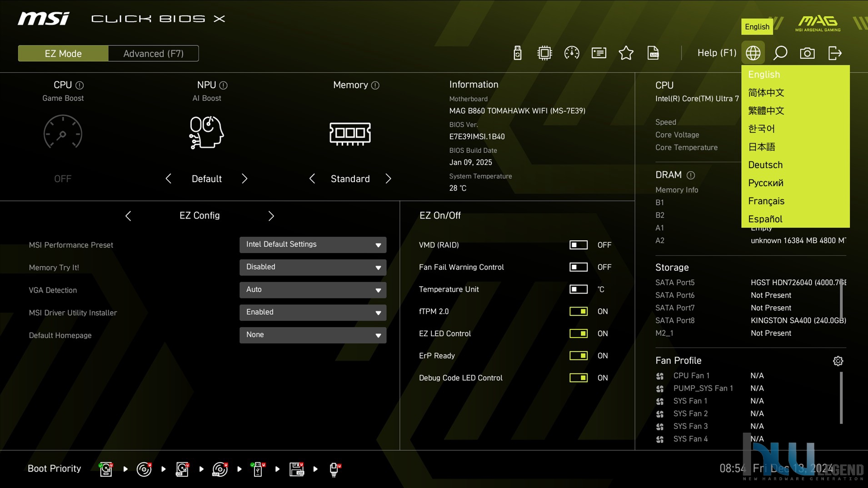This screenshot has width=868, height=488.
Task: Click right arrow next to NPU Default
Action: tap(244, 179)
